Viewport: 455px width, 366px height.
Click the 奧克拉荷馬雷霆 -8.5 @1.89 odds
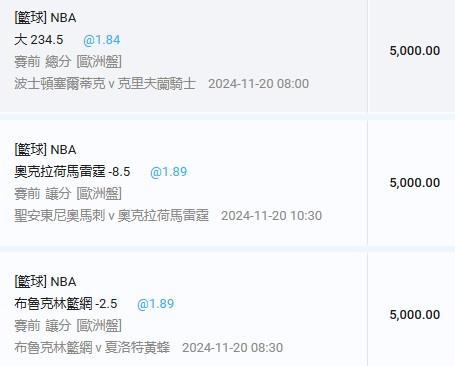(x=169, y=172)
